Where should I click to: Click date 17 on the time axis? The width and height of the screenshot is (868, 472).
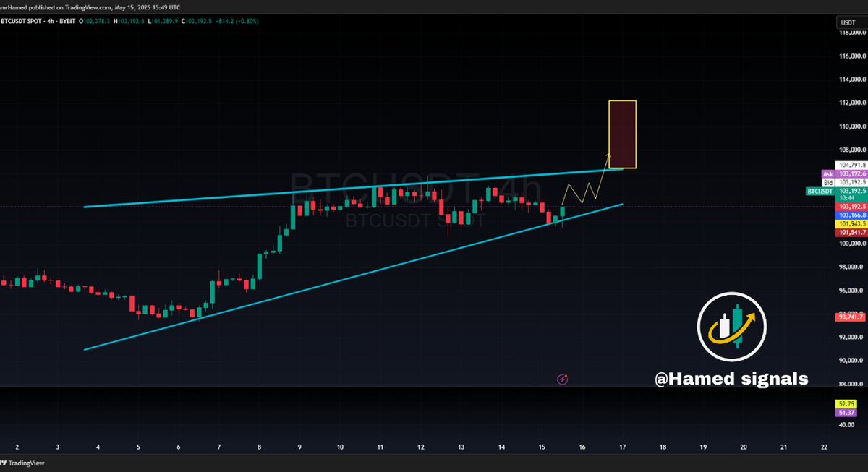(623, 447)
